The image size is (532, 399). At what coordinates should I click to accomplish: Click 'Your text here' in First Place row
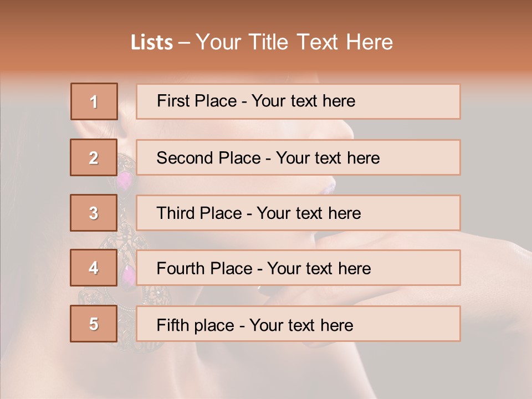coord(303,101)
